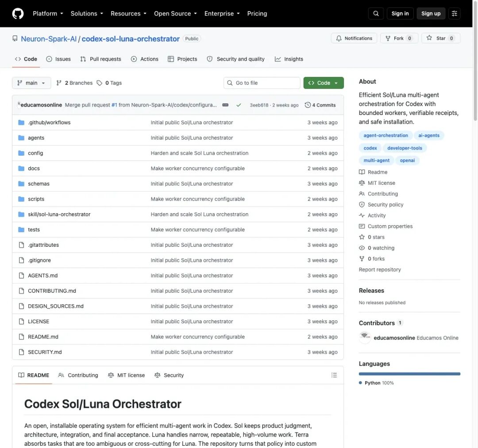Switch to the Issues tab
478x448 pixels.
tap(58, 59)
